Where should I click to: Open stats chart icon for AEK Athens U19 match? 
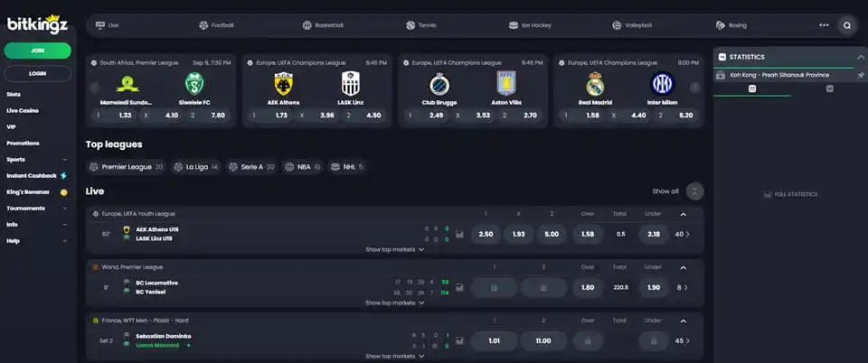click(459, 234)
